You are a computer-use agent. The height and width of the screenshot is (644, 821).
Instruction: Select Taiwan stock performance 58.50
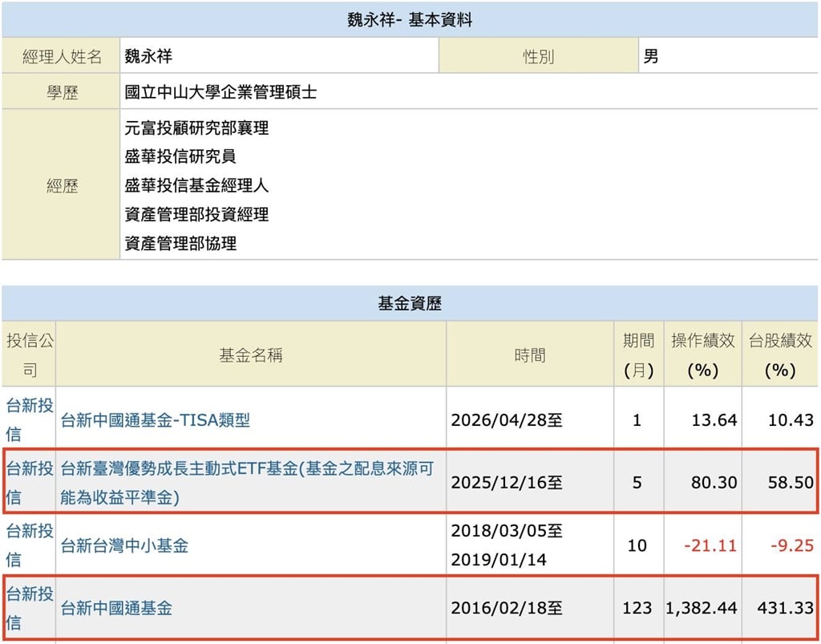tap(791, 482)
